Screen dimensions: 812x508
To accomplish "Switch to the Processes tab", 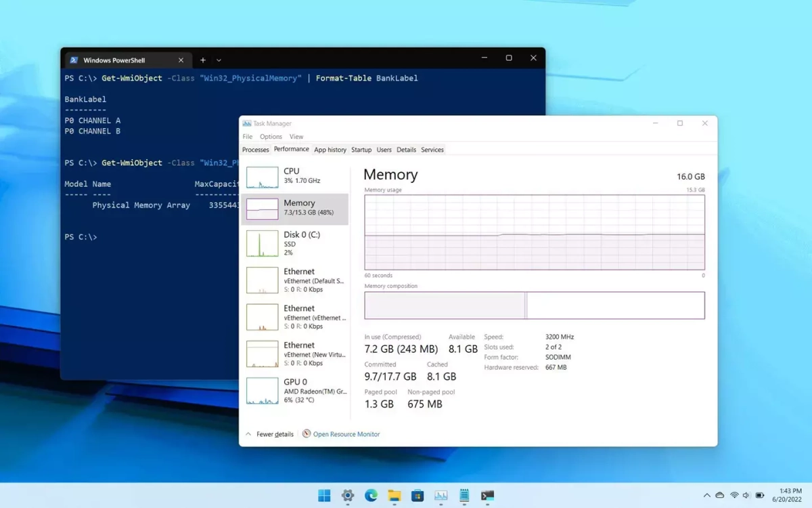I will (256, 150).
